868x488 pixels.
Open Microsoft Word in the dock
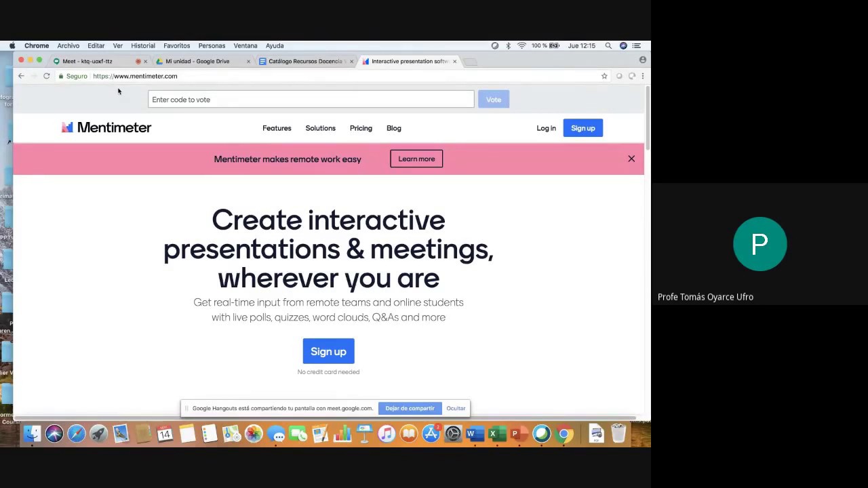pyautogui.click(x=475, y=433)
